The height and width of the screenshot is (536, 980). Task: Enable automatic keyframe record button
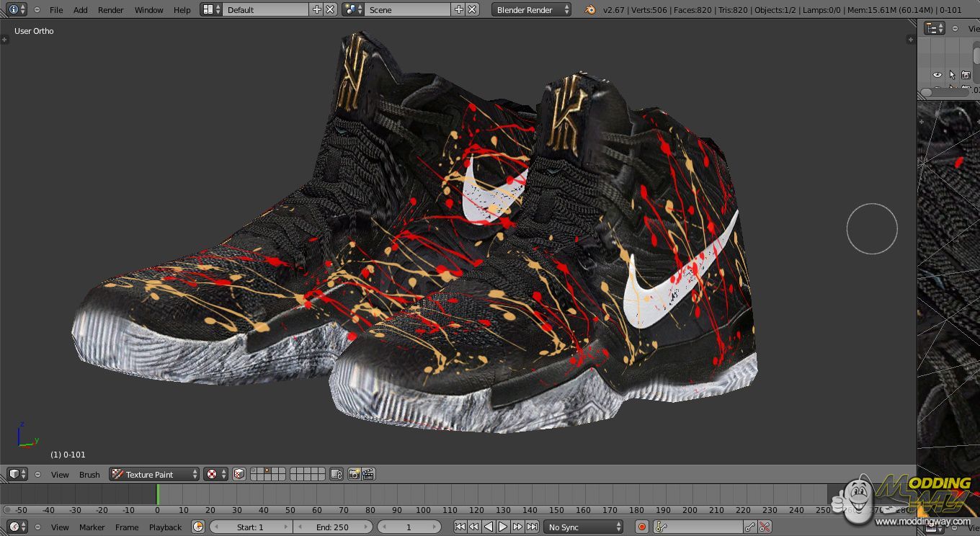tap(641, 527)
